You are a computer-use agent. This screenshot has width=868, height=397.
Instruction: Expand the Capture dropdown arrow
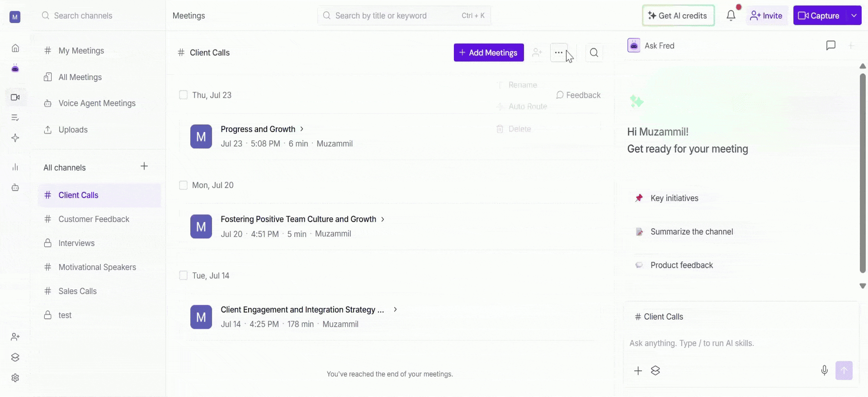tap(854, 15)
